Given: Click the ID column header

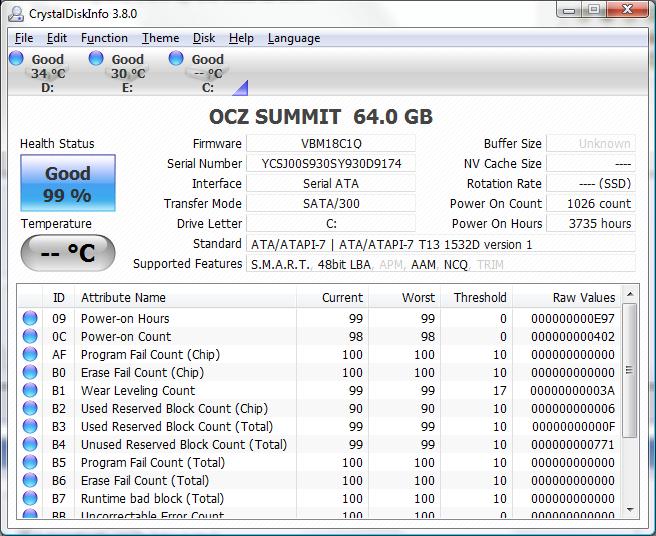Looking at the screenshot, I should (59, 297).
